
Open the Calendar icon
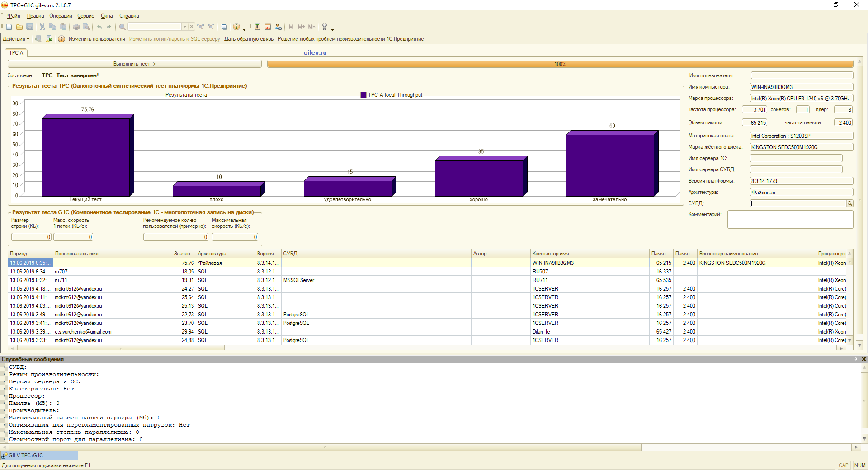click(268, 27)
